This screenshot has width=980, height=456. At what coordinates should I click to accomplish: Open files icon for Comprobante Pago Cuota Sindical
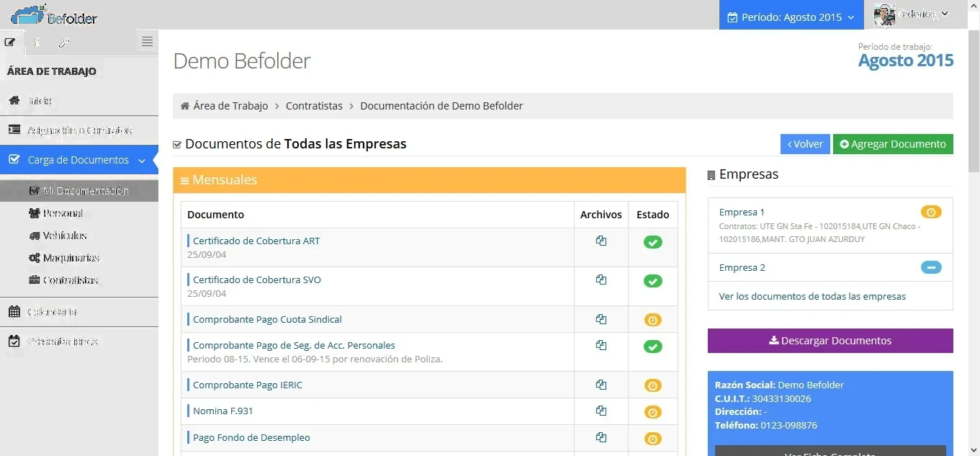[601, 319]
